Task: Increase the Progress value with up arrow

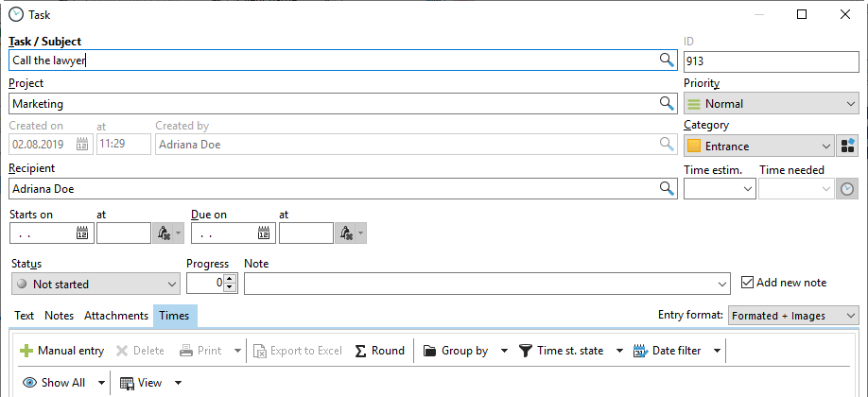Action: [x=229, y=278]
